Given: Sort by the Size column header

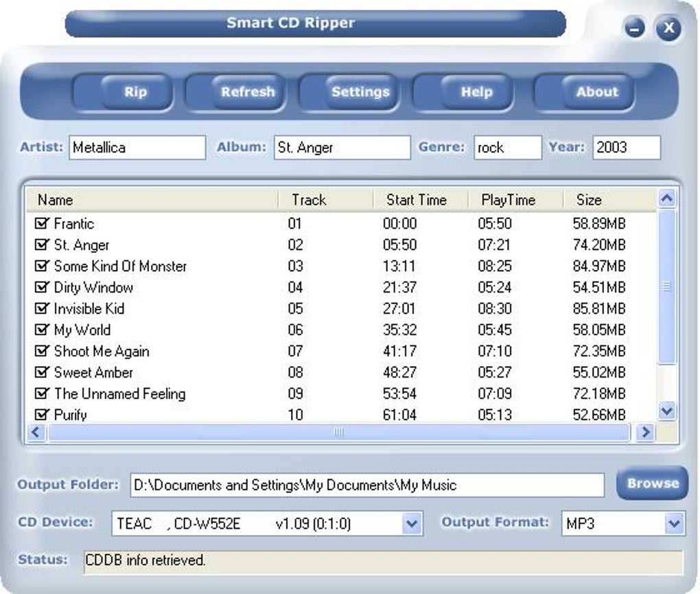Looking at the screenshot, I should coord(610,200).
